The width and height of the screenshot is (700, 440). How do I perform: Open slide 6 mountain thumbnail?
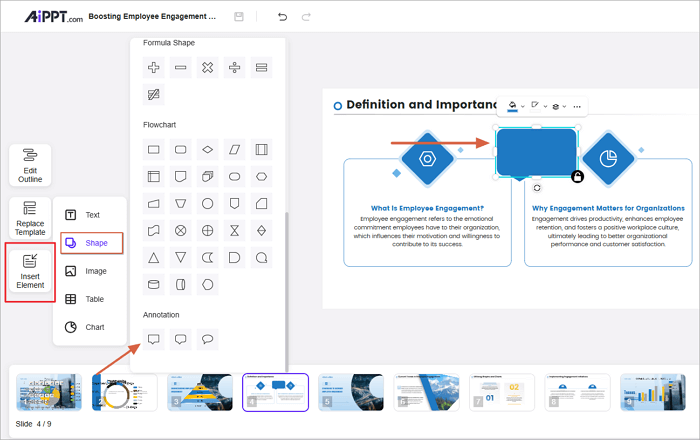tap(426, 392)
